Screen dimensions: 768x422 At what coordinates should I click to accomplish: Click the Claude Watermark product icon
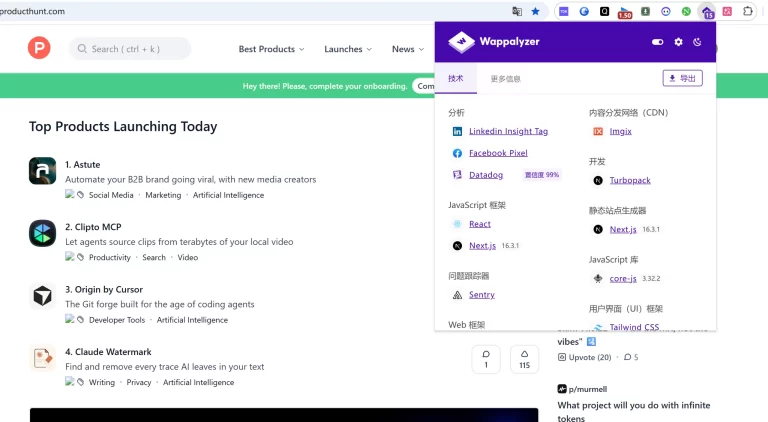(43, 358)
